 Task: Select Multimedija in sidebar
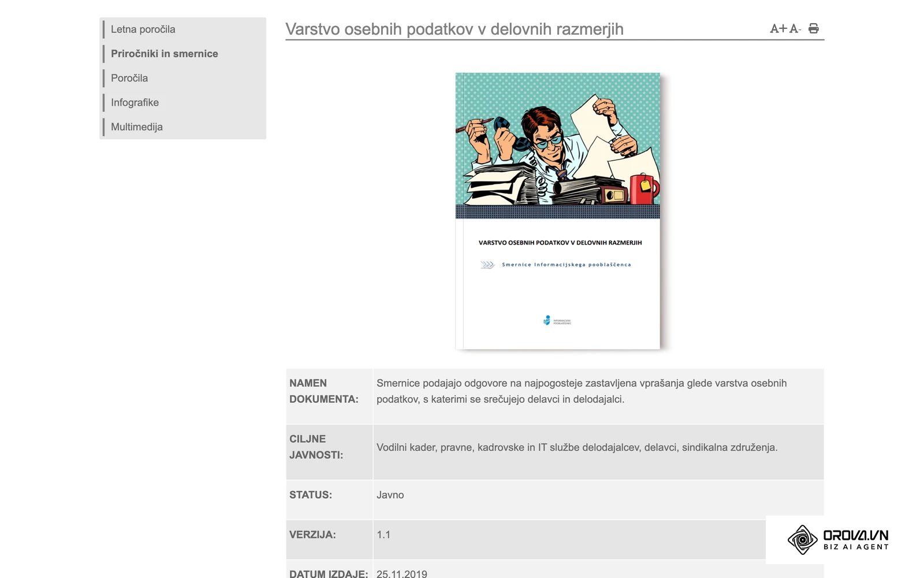tap(136, 127)
